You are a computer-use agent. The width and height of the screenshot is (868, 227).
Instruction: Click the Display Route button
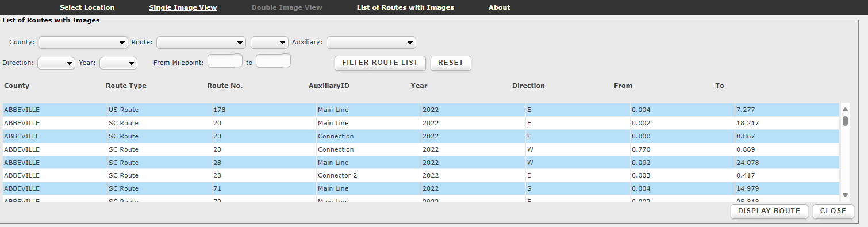click(769, 211)
